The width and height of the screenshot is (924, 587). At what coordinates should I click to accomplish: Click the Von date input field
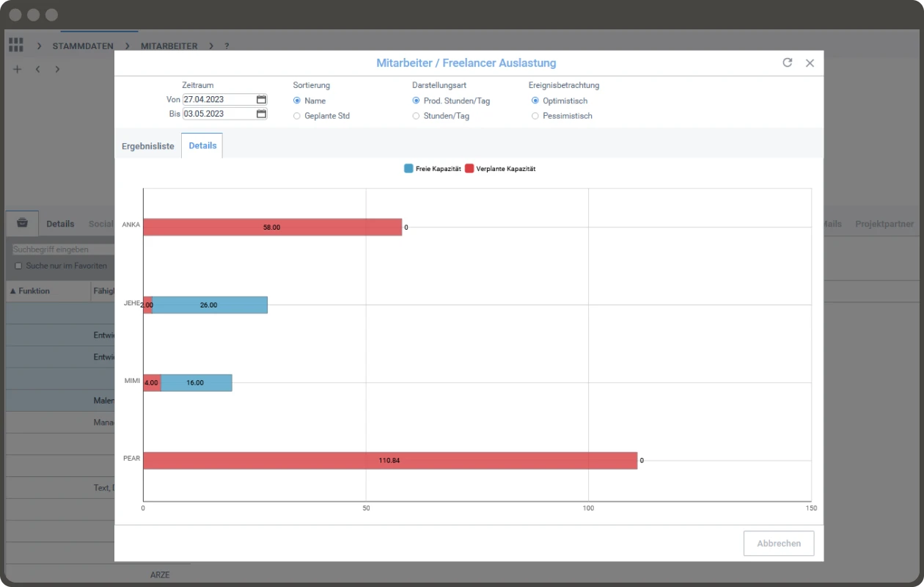(219, 100)
